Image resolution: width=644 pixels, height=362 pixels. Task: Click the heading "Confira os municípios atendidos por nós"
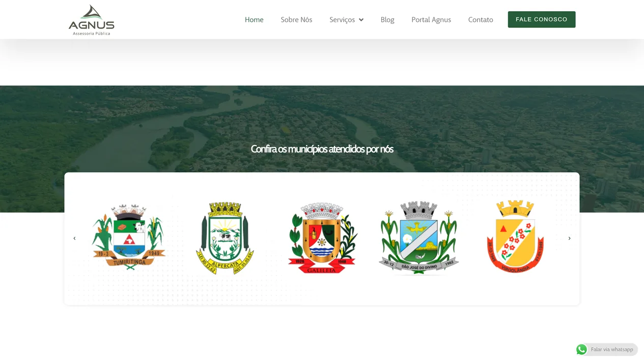tap(322, 149)
